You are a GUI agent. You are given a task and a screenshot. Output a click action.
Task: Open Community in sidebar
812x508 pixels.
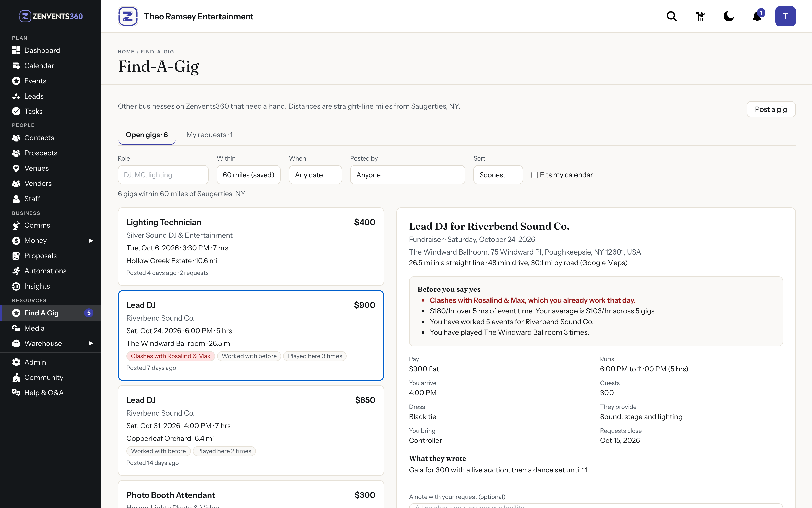(x=51, y=378)
